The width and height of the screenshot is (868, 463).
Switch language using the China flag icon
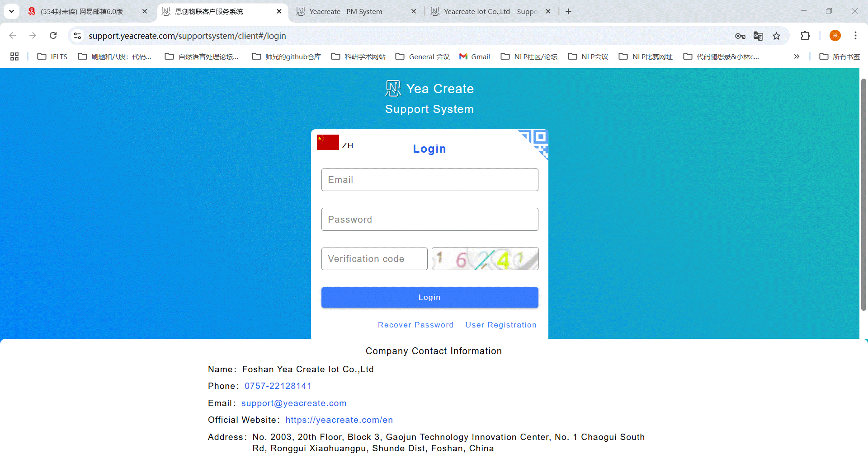click(328, 142)
